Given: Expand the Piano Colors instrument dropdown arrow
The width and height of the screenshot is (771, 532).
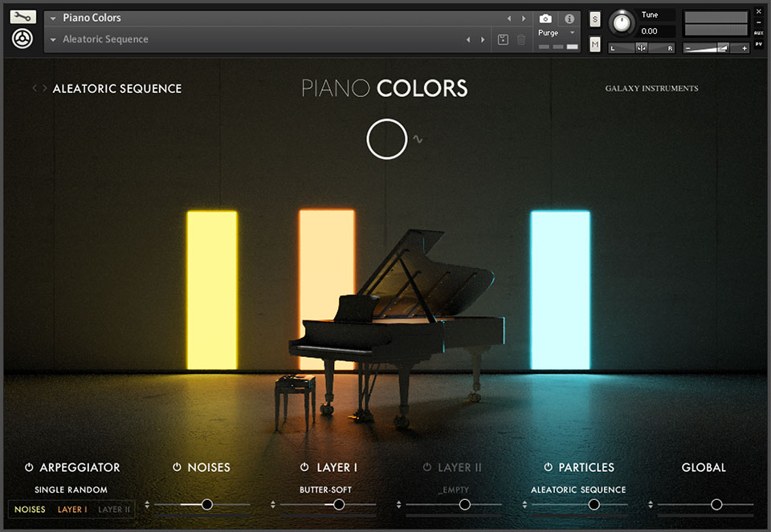Looking at the screenshot, I should (53, 18).
